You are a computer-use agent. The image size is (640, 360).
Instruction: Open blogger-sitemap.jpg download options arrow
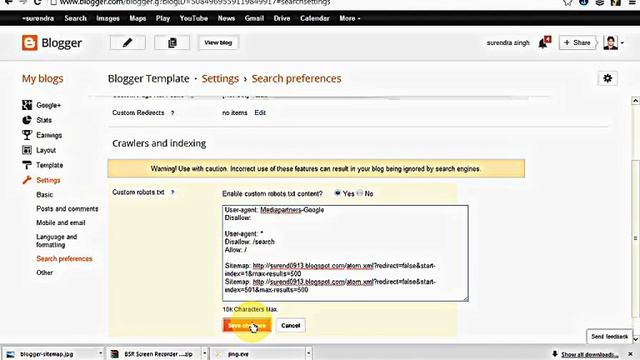click(100, 354)
